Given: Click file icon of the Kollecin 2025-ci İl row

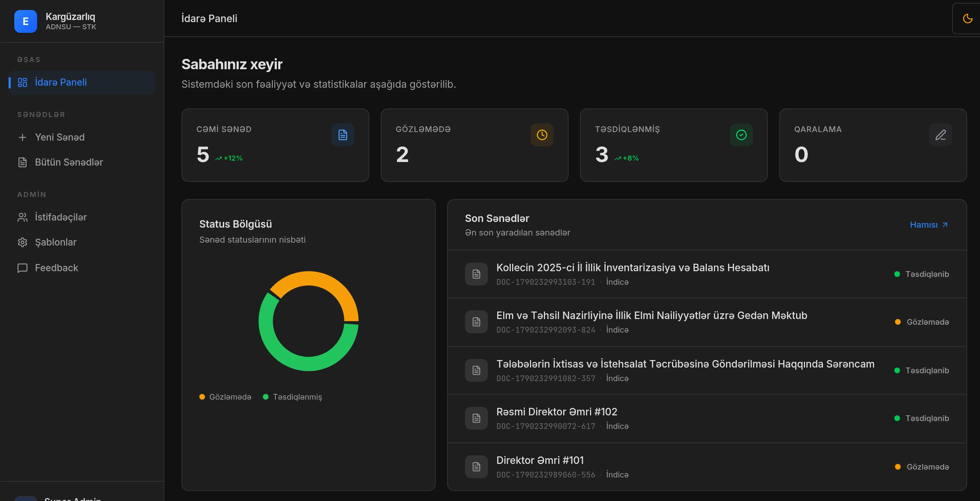Looking at the screenshot, I should (x=476, y=274).
